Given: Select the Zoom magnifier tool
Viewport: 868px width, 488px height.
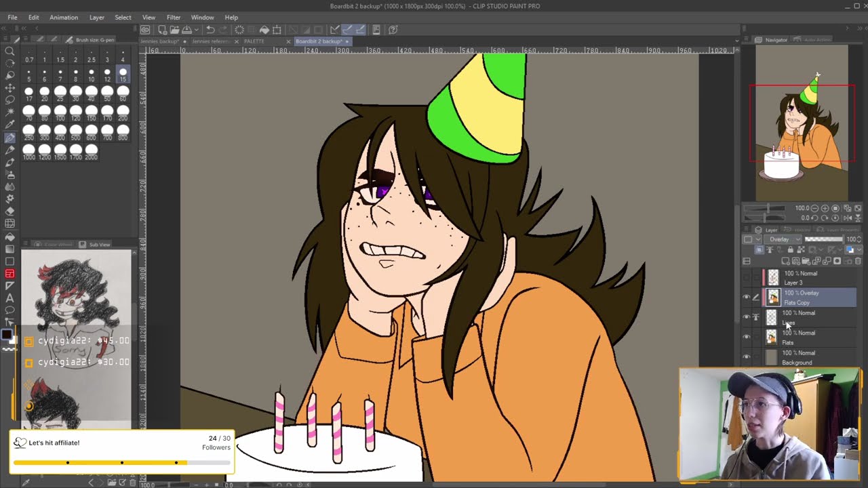Looking at the screenshot, I should tap(9, 51).
